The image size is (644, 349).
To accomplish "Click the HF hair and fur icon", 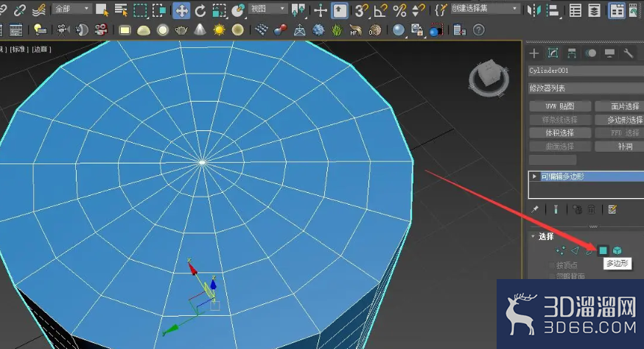I will pos(356,30).
